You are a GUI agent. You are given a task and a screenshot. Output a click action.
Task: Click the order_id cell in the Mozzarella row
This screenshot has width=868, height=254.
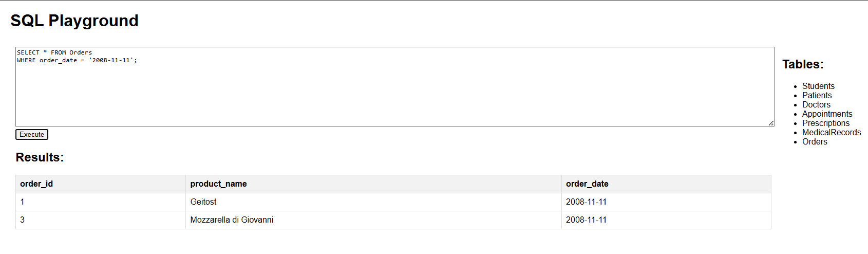coord(23,220)
